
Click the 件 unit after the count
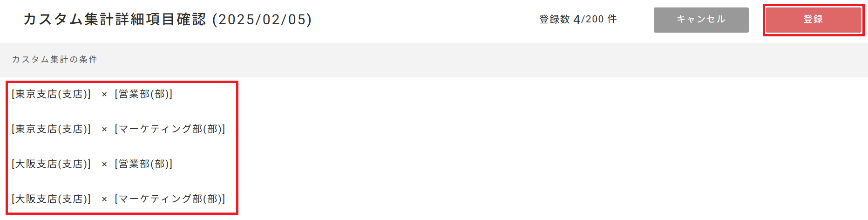point(612,19)
